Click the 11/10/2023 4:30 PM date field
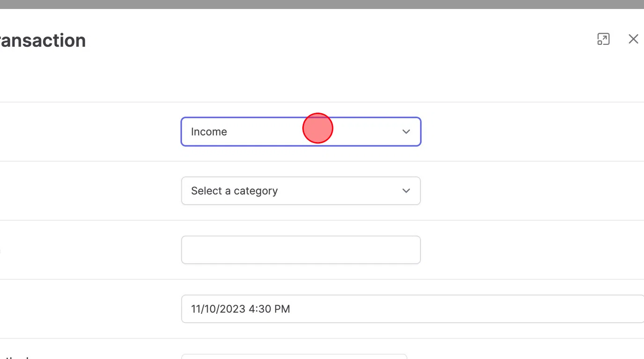This screenshot has height=359, width=644. 412,309
